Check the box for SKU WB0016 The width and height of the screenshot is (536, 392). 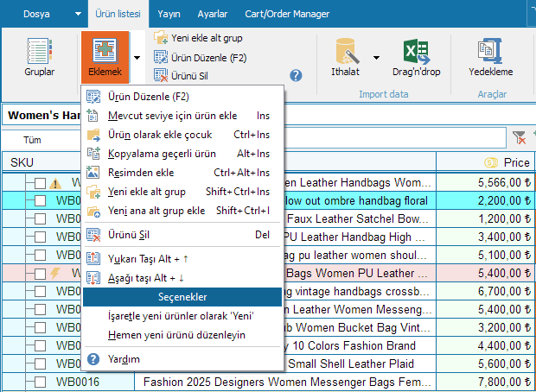click(41, 382)
